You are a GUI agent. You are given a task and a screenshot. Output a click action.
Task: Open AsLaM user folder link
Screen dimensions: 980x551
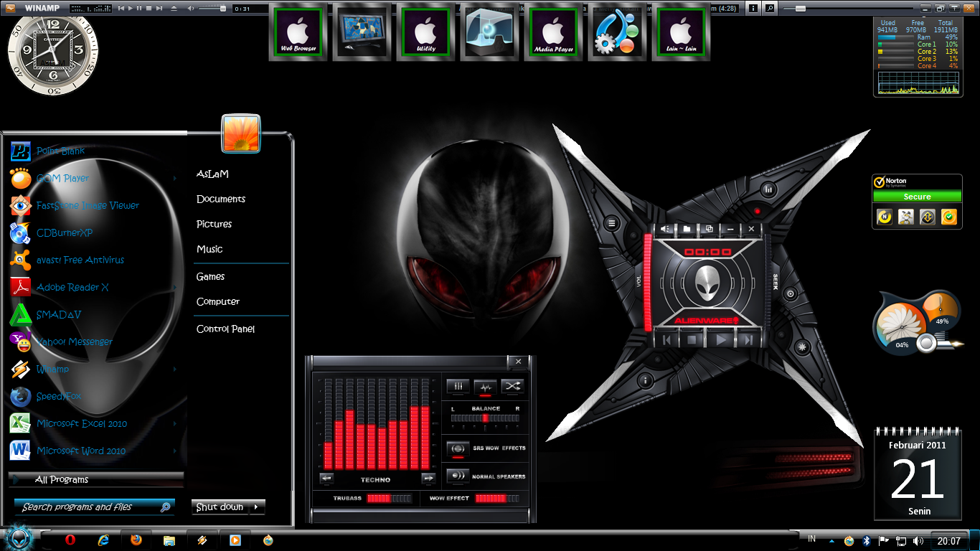point(212,174)
